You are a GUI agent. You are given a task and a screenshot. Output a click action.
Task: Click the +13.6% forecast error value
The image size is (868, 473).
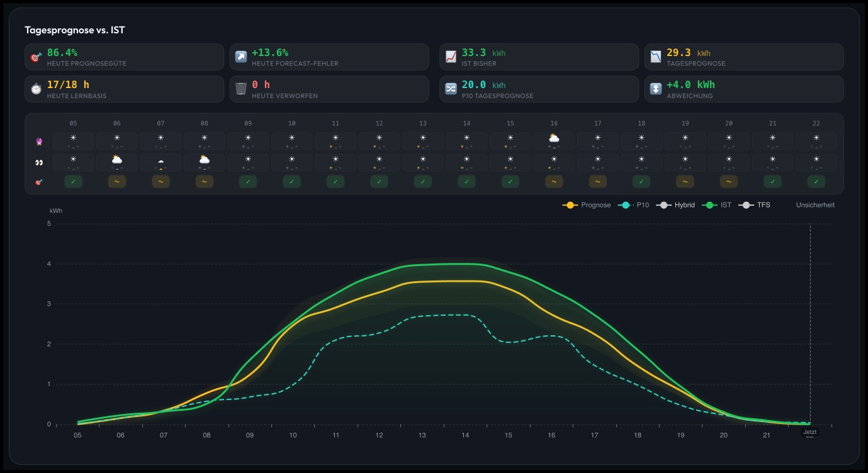[x=270, y=52]
